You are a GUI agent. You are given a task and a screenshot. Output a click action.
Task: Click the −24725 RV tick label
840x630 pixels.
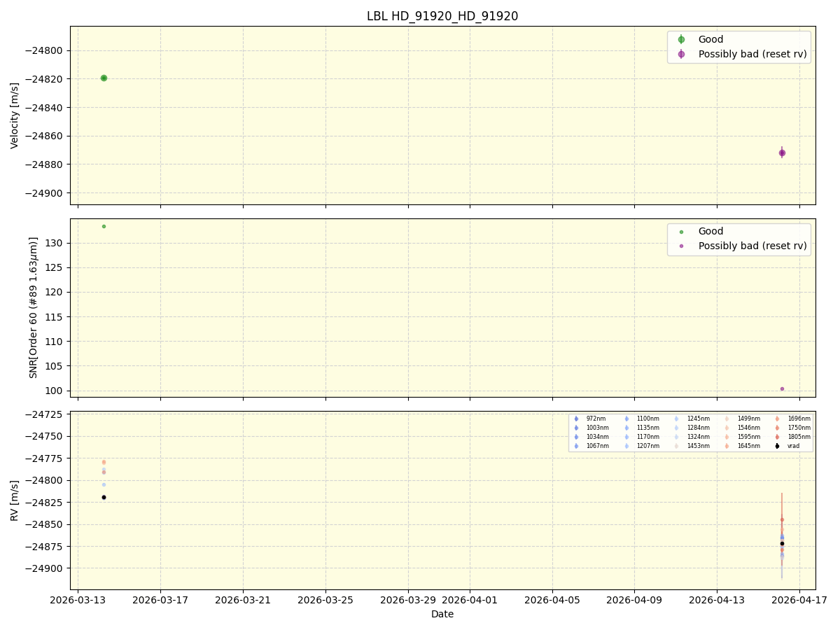click(x=45, y=414)
